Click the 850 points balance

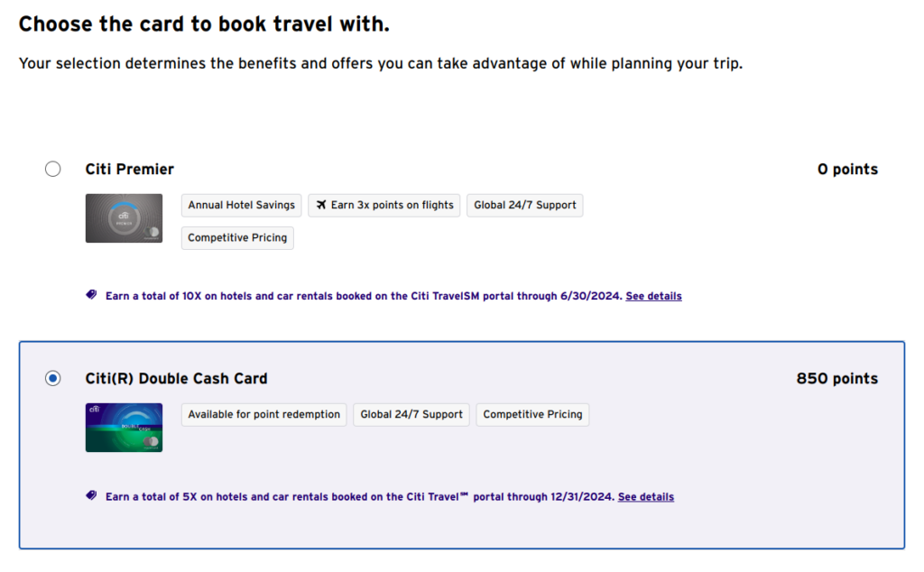836,378
